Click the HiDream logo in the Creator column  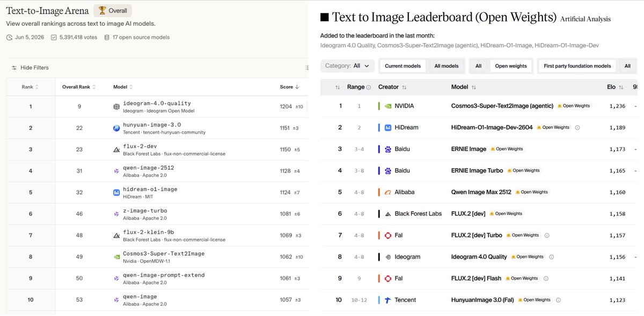point(388,127)
